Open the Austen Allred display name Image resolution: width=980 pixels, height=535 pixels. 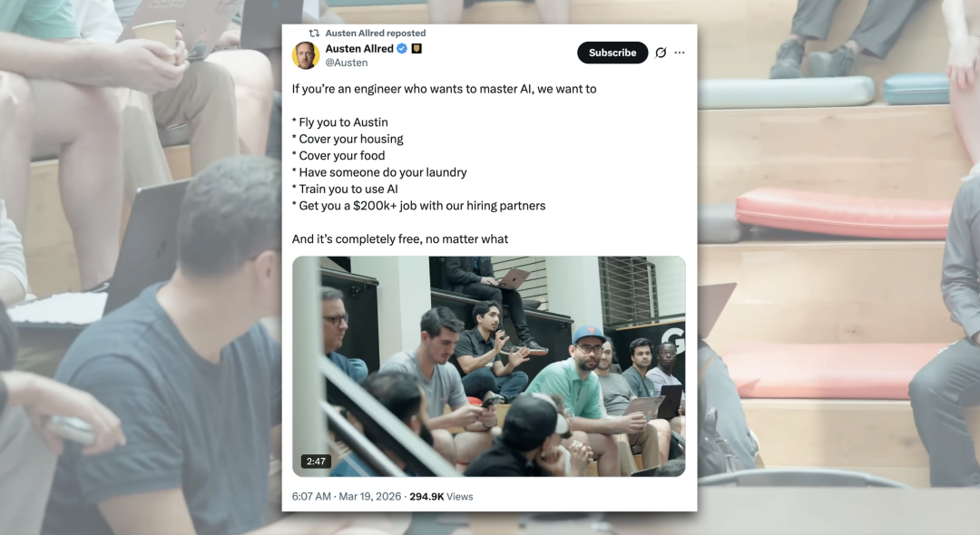[359, 49]
